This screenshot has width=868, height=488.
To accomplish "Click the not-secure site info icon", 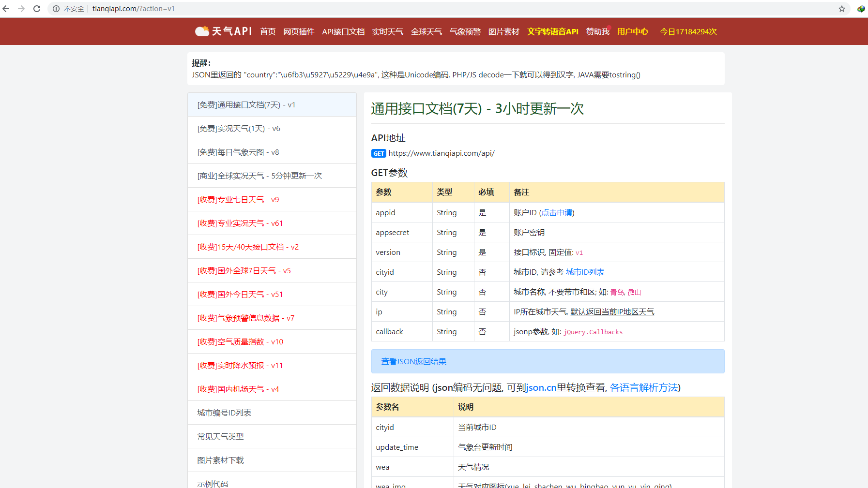I will (56, 9).
